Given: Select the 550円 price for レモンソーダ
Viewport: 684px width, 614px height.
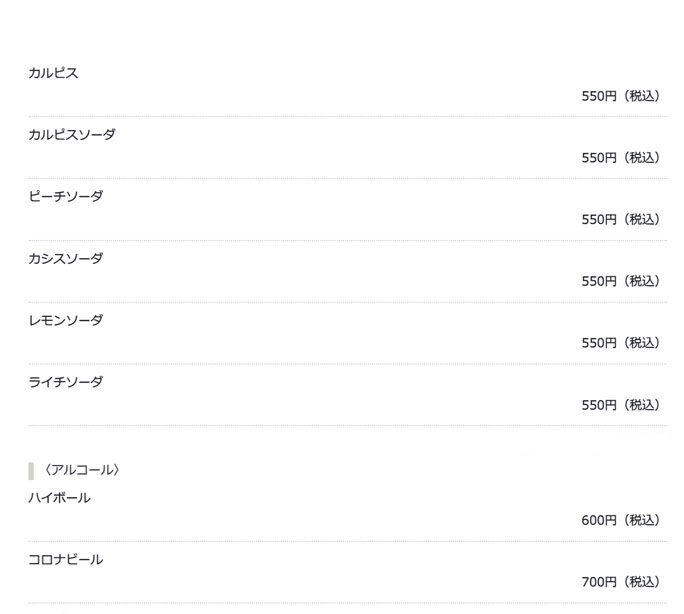Looking at the screenshot, I should click(x=599, y=343).
